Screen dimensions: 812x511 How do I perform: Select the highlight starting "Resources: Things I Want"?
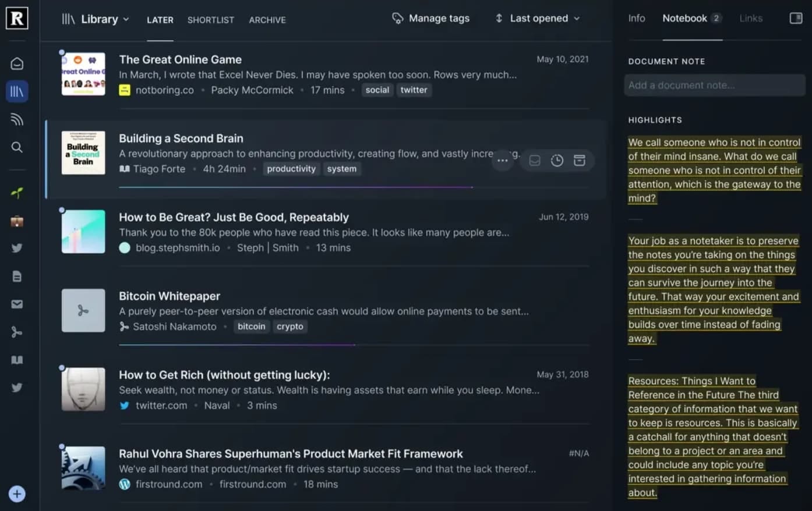click(713, 437)
